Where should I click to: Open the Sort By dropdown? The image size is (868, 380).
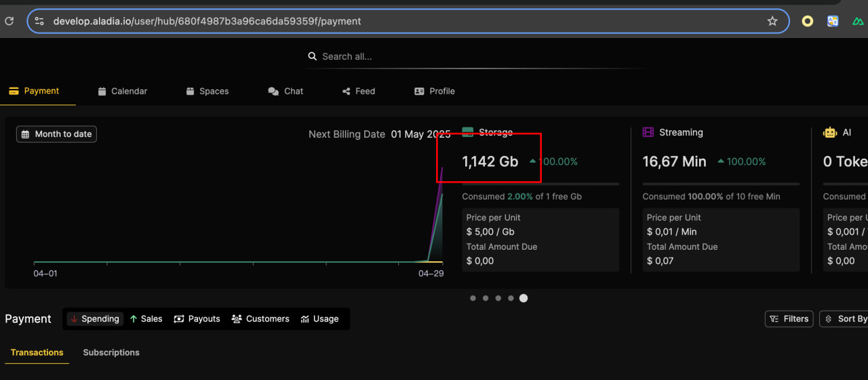(845, 319)
